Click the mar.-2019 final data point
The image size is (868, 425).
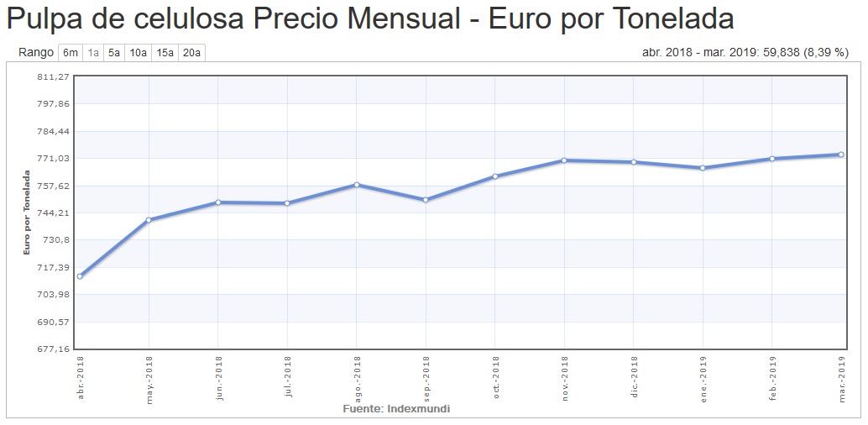(841, 155)
